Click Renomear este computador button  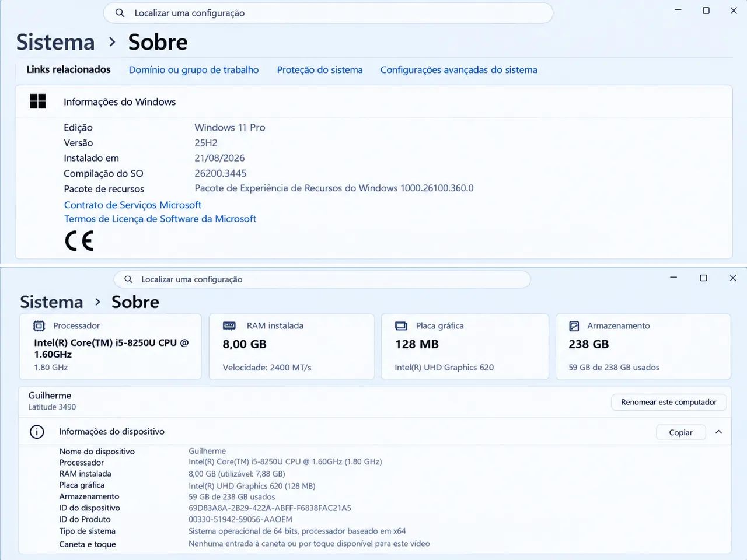tap(669, 402)
